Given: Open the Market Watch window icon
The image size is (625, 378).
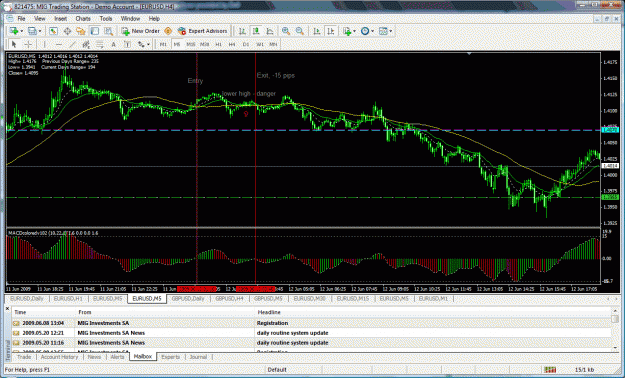Looking at the screenshot, I should (x=53, y=31).
